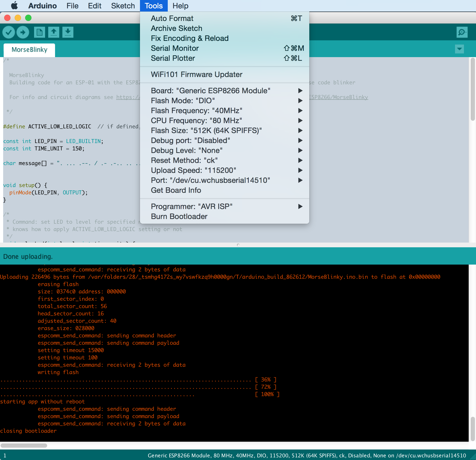This screenshot has width=476, height=460.
Task: Click the 'TIME_UNIT = 150;' code line
Action: coord(44,149)
